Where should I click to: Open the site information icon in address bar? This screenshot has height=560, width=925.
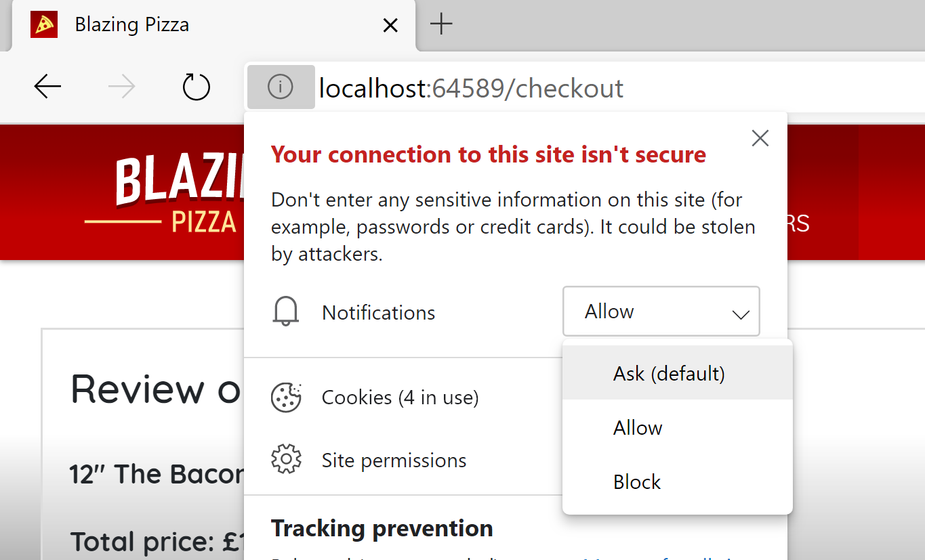pyautogui.click(x=281, y=87)
